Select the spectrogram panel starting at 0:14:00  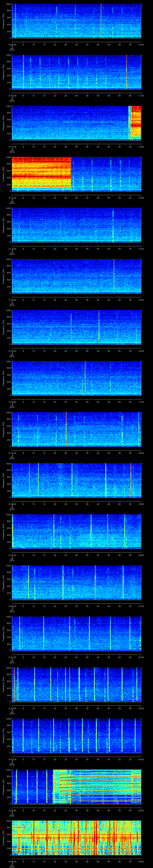(x=77, y=276)
